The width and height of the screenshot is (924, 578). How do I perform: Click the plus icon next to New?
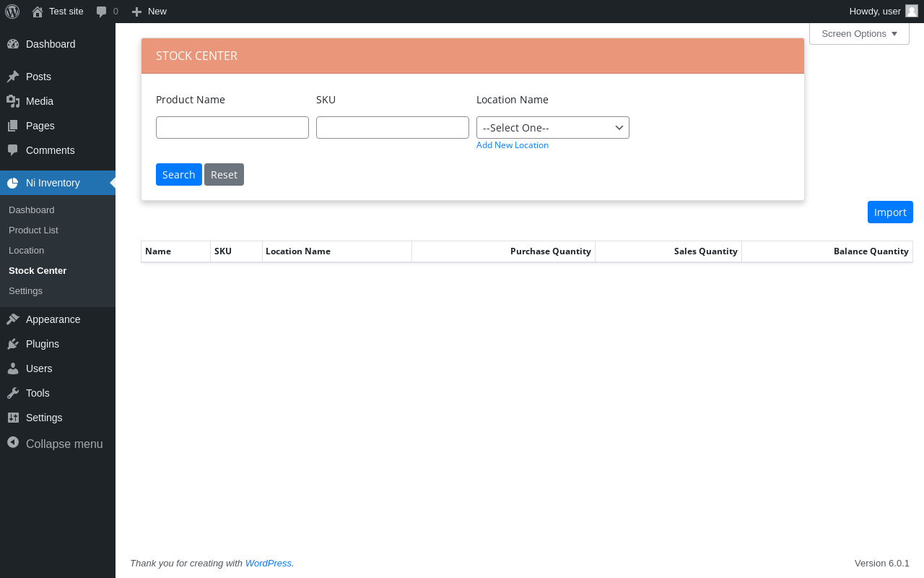click(x=136, y=12)
